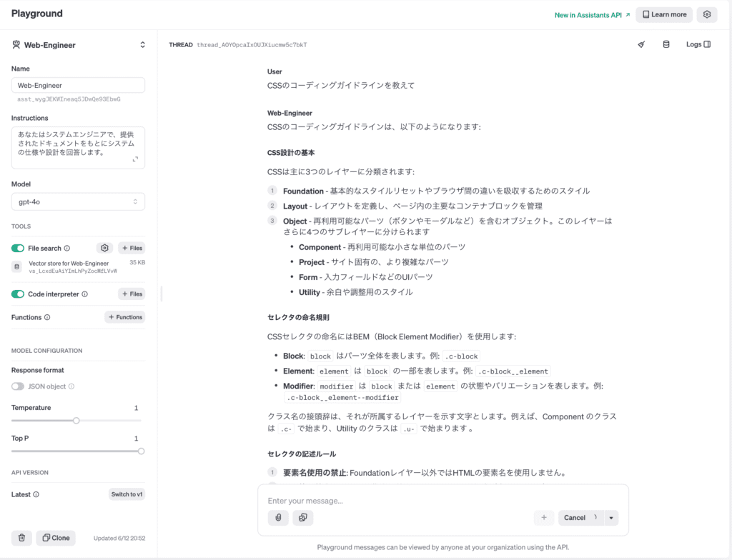Open playground settings gear icon
The width and height of the screenshot is (732, 560).
click(706, 14)
